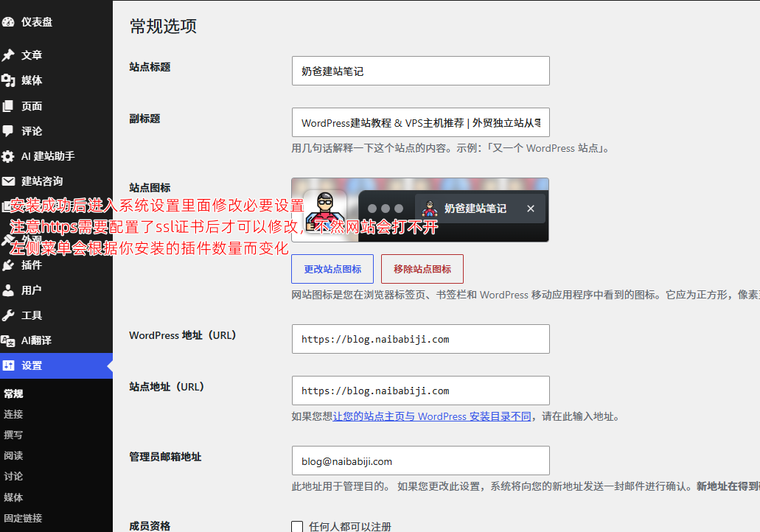Click favicon in browser tab preview
760x532 pixels.
(430, 209)
